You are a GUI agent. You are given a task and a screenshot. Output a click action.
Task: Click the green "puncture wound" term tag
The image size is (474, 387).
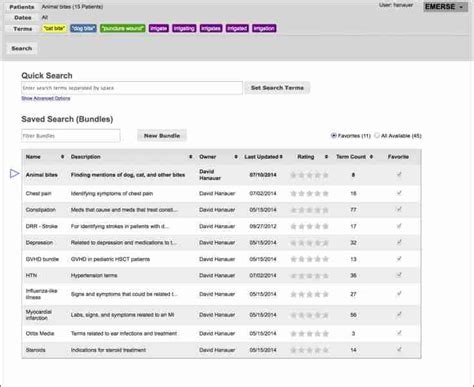point(123,28)
